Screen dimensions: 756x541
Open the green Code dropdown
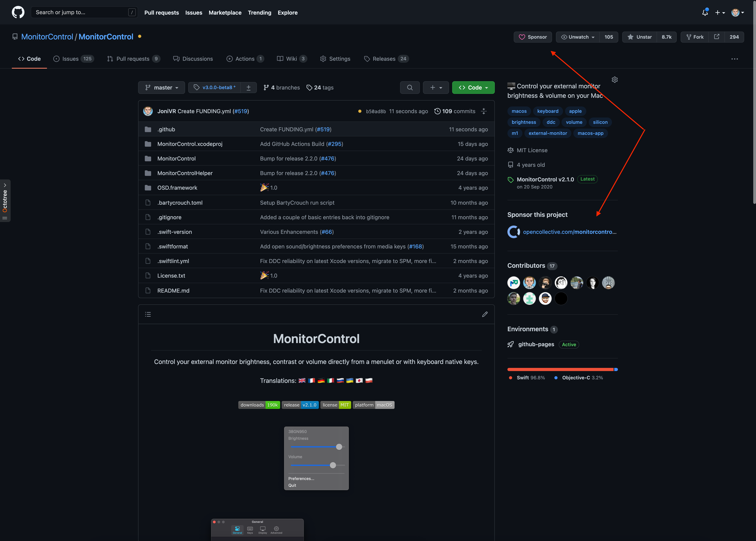[x=473, y=87]
